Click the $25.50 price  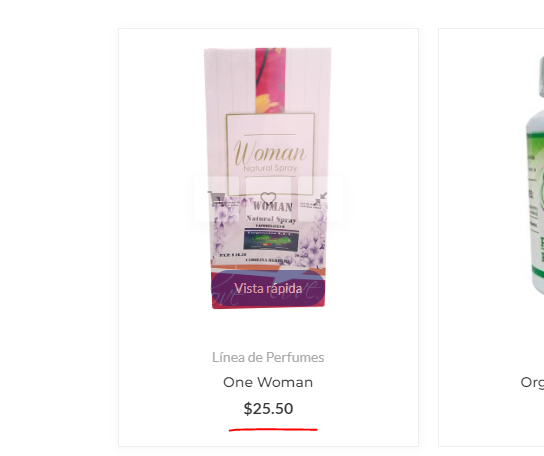[x=268, y=408]
